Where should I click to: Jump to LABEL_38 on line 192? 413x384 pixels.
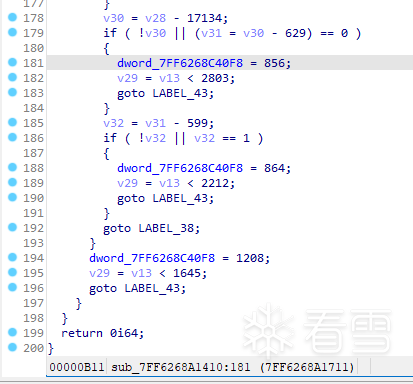pos(166,228)
